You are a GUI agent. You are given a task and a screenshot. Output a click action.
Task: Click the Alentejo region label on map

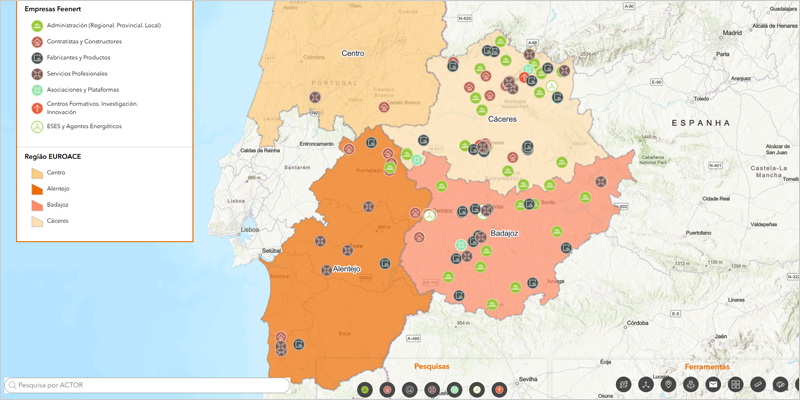pyautogui.click(x=346, y=270)
